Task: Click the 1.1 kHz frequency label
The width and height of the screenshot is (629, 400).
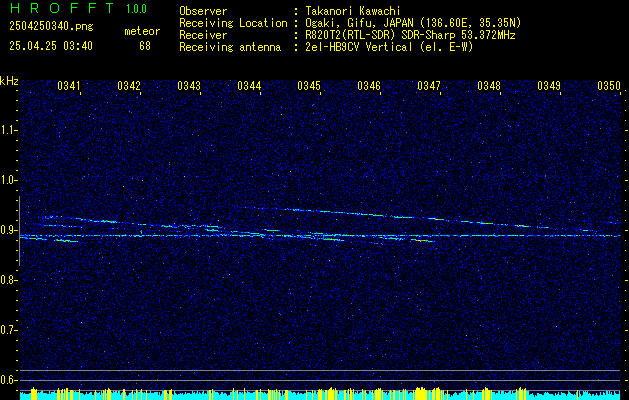Action: (9, 130)
